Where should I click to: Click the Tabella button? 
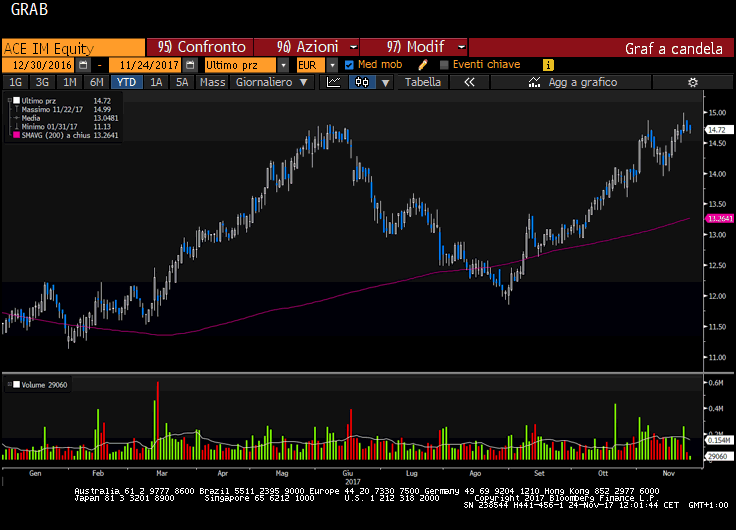point(422,82)
